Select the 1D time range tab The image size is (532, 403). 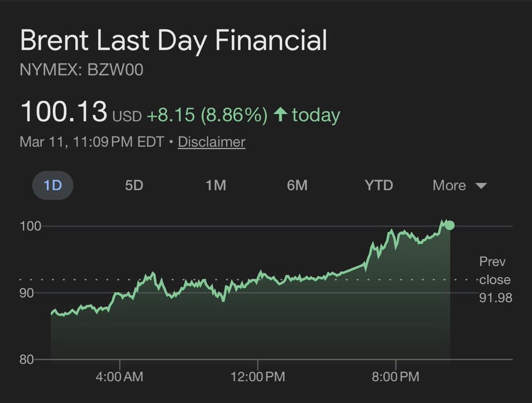[x=53, y=185]
